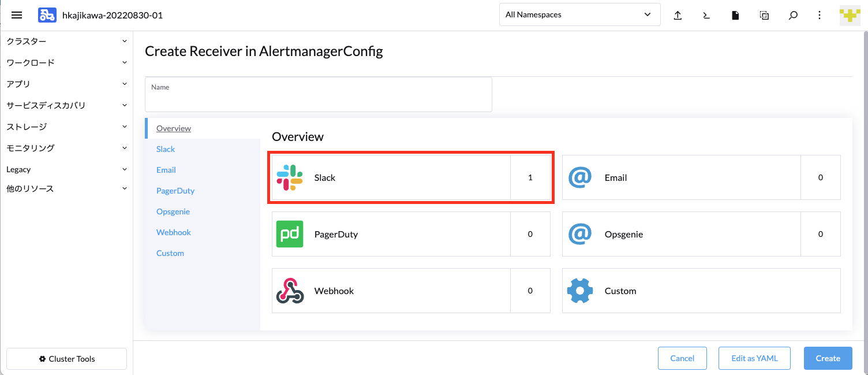Click the Opsgenie at-sign icon
Screen dimensions: 868x375
click(x=580, y=234)
